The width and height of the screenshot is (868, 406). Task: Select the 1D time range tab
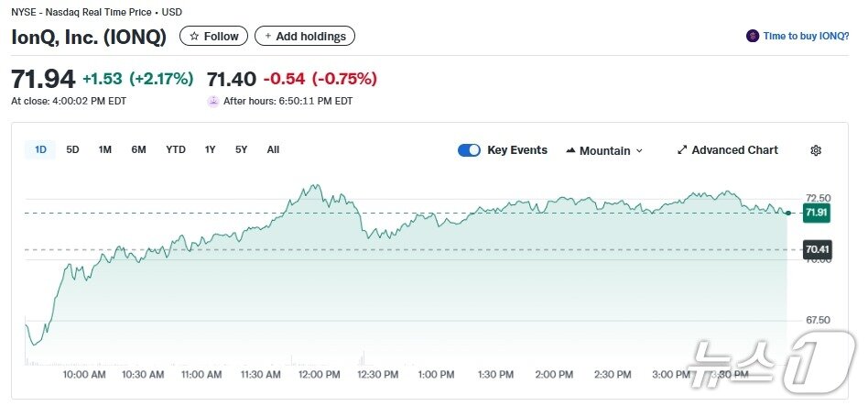tap(40, 149)
